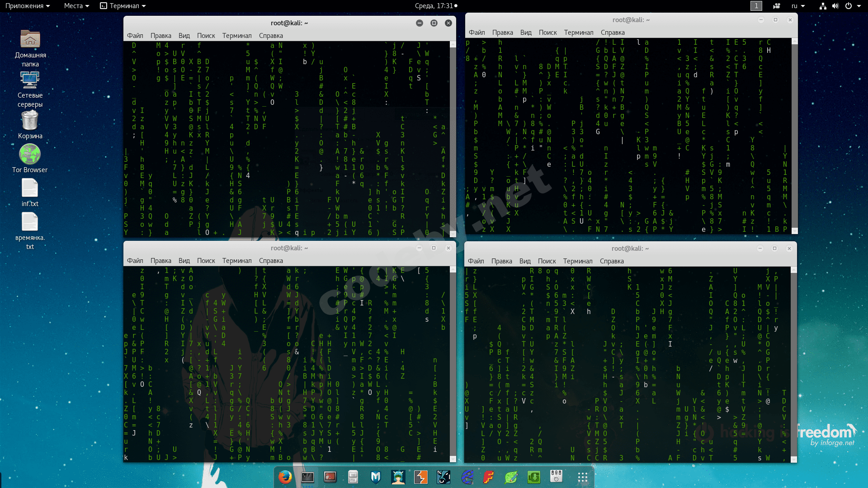
Task: Open Armitage icon in the dock
Action: 398,477
